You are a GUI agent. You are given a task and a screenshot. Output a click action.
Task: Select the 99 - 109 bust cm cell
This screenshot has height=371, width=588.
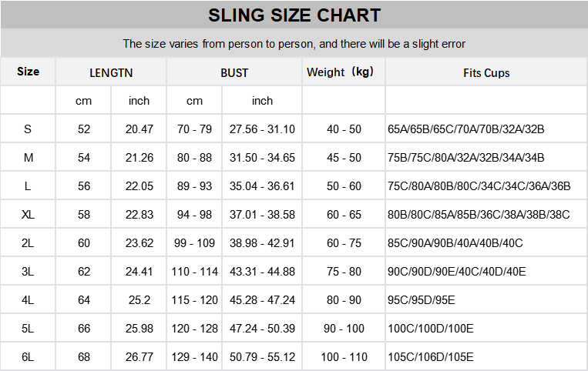pos(194,243)
